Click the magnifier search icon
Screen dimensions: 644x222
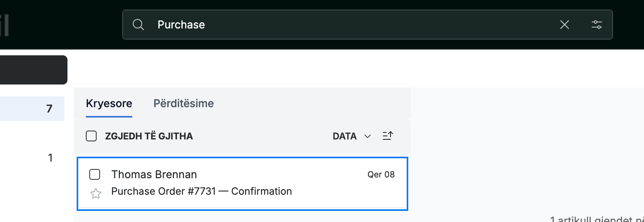(x=138, y=25)
